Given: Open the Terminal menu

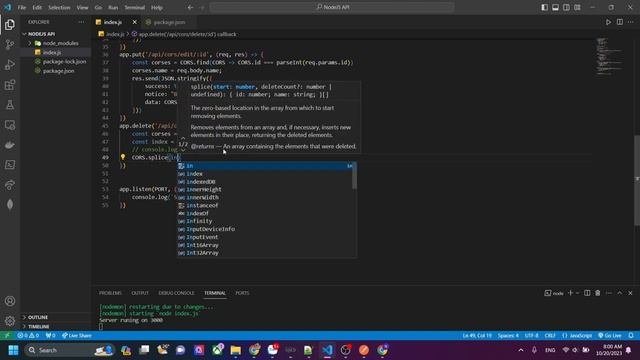Looking at the screenshot, I should (x=134, y=7).
